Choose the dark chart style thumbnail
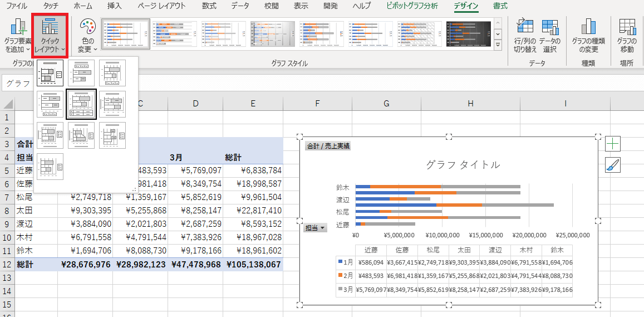This screenshot has height=317, width=644. (x=468, y=35)
